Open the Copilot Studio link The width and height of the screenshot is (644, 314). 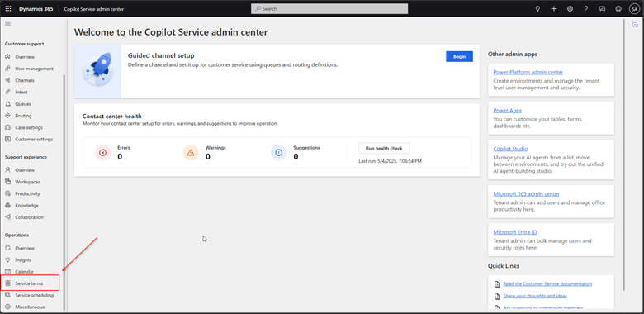point(510,149)
